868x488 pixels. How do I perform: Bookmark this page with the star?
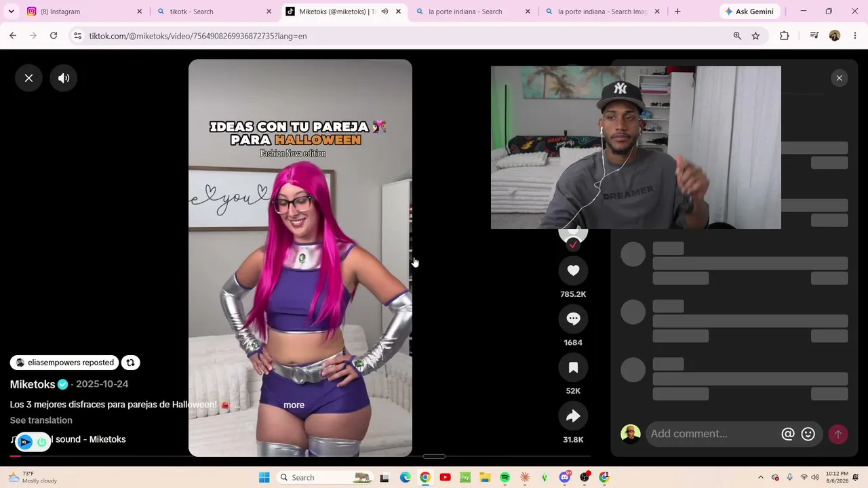point(755,36)
